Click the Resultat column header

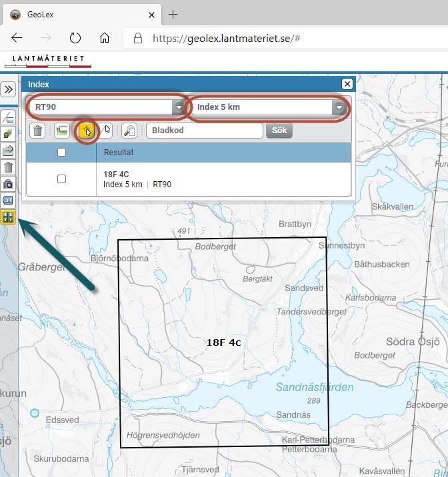pos(223,153)
